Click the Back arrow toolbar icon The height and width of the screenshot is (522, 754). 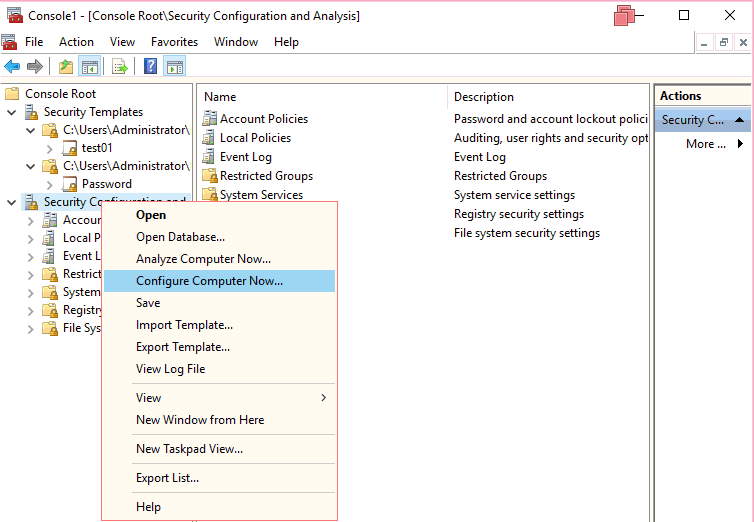click(12, 67)
